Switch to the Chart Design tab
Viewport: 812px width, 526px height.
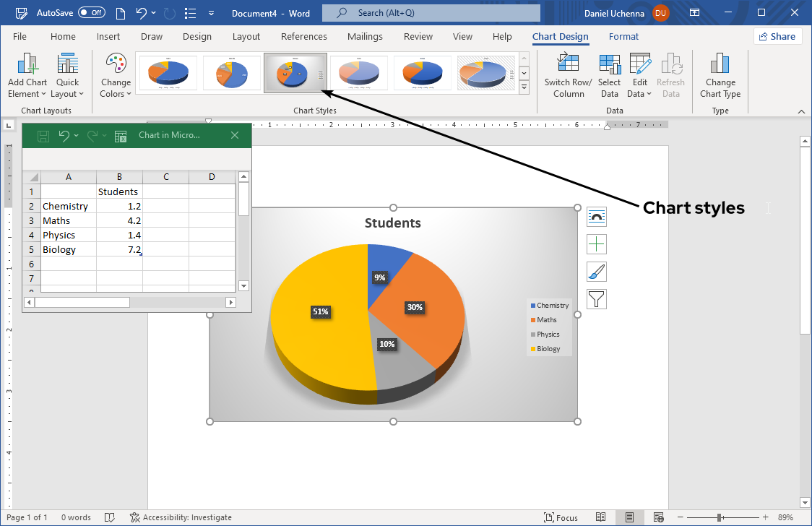point(560,36)
